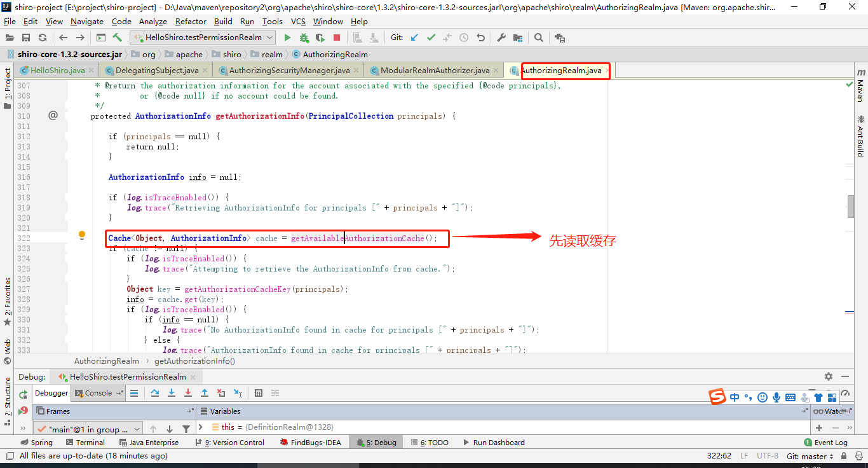Viewport: 868px width, 468px height.
Task: Open Debug panel settings gear icon
Action: (829, 376)
